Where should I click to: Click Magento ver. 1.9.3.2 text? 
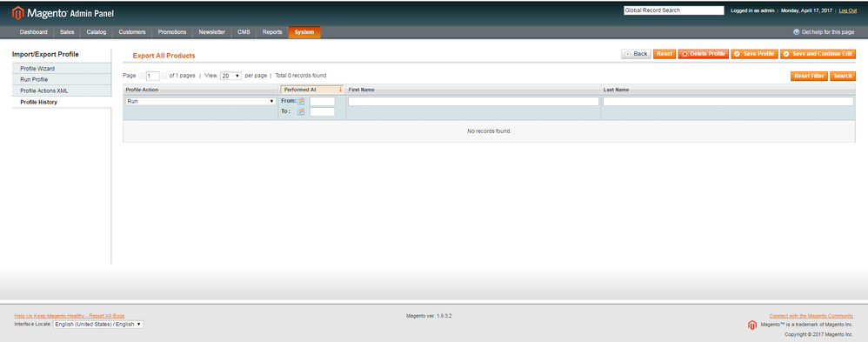[430, 316]
